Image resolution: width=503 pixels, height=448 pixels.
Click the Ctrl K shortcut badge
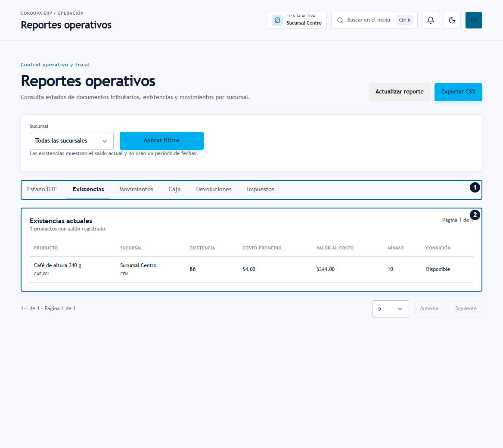pos(404,20)
